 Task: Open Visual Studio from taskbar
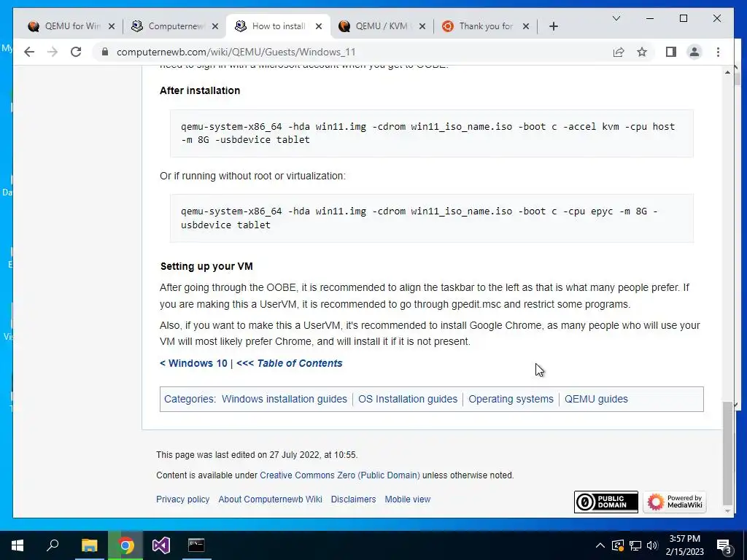point(161,545)
